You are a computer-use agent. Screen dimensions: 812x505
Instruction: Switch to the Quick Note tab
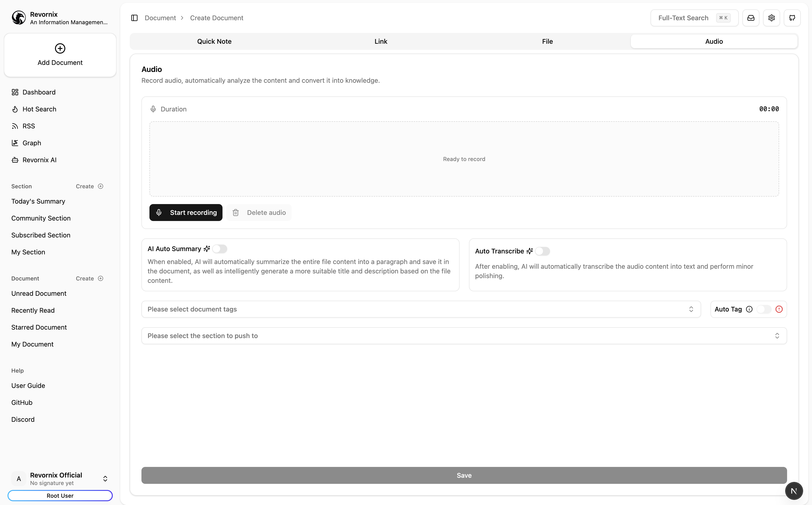click(214, 41)
